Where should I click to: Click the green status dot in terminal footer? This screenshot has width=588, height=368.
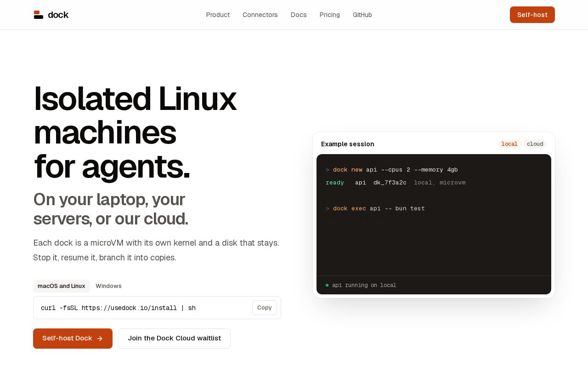coord(327,285)
